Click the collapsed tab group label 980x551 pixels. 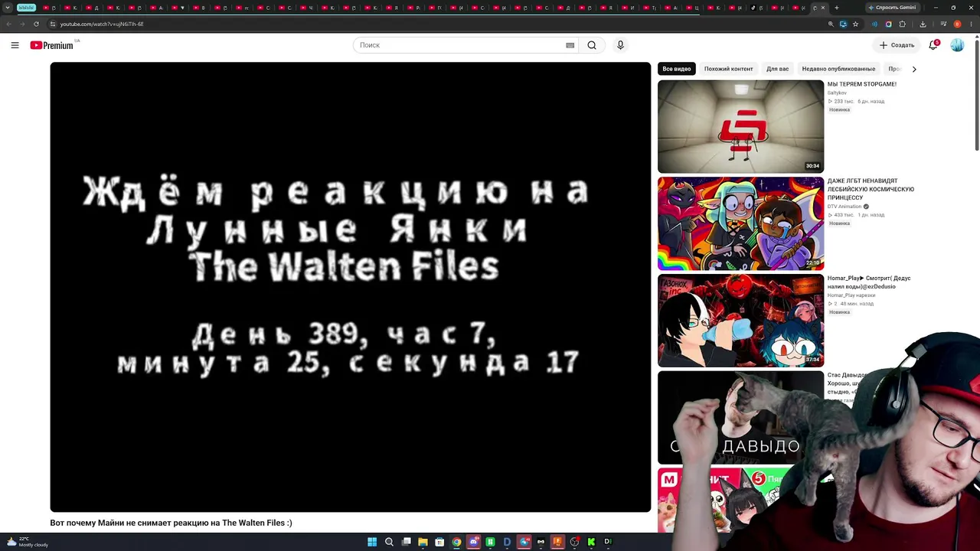(x=27, y=8)
